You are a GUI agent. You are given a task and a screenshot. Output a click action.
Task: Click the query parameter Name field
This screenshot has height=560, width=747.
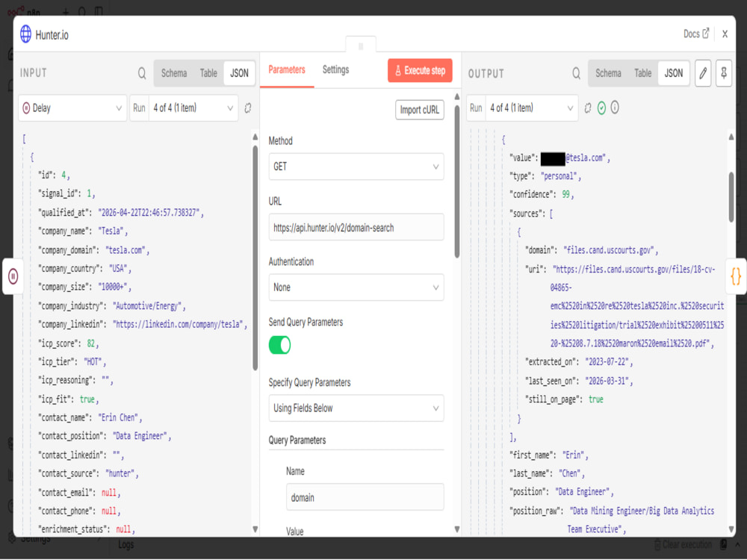click(365, 497)
